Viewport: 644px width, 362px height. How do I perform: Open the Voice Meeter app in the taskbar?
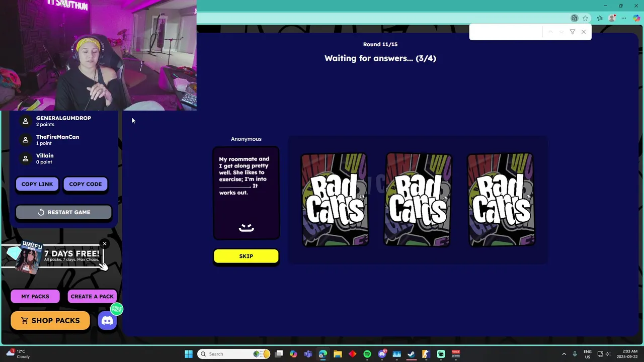tap(456, 354)
